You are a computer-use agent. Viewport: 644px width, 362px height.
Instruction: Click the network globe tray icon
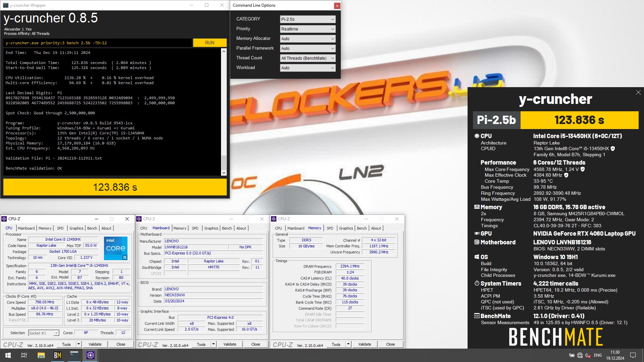[580, 355]
